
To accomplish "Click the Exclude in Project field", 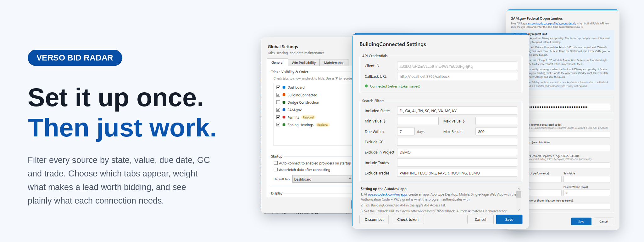I will [457, 152].
